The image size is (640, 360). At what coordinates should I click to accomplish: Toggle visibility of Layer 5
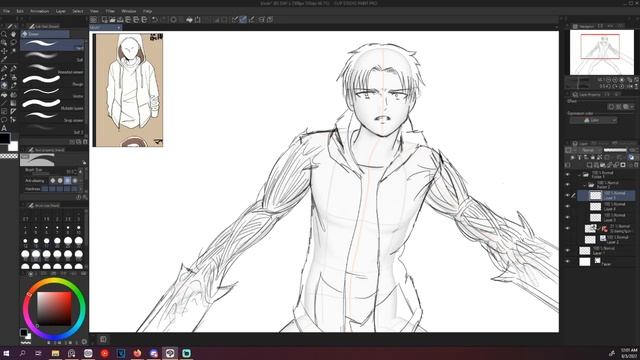coord(568,196)
